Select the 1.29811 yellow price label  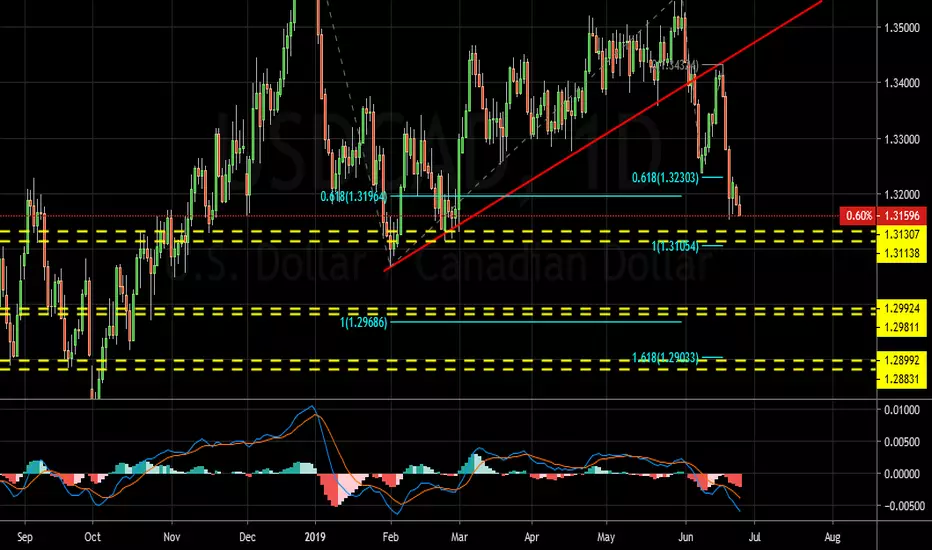coord(902,327)
